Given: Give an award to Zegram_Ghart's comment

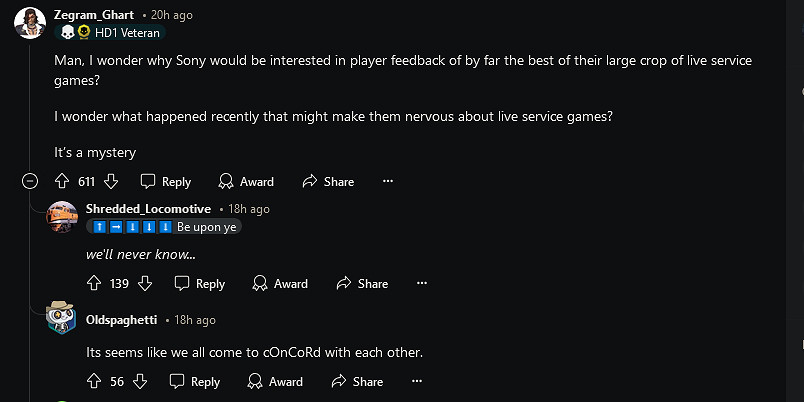Looking at the screenshot, I should (x=246, y=181).
